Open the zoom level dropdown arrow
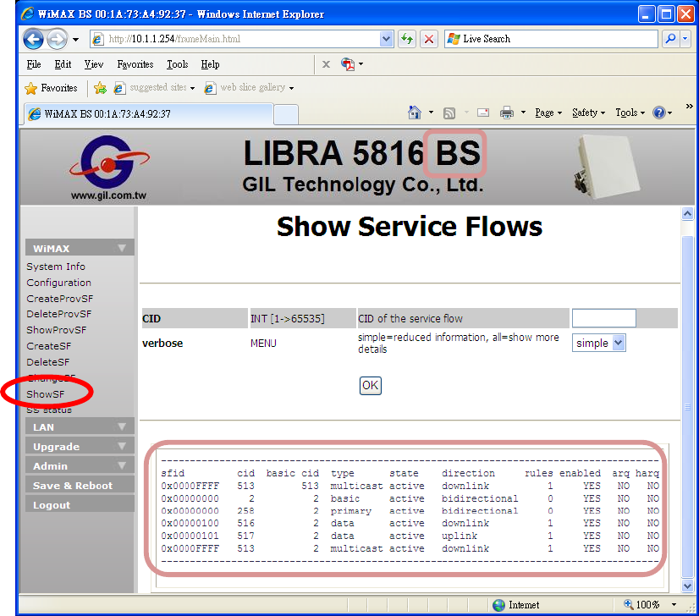Viewport: 699px width, 616px height. [674, 605]
